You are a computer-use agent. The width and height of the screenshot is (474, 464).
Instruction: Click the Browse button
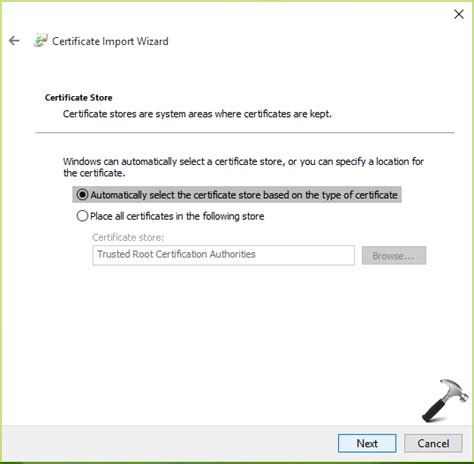click(394, 256)
